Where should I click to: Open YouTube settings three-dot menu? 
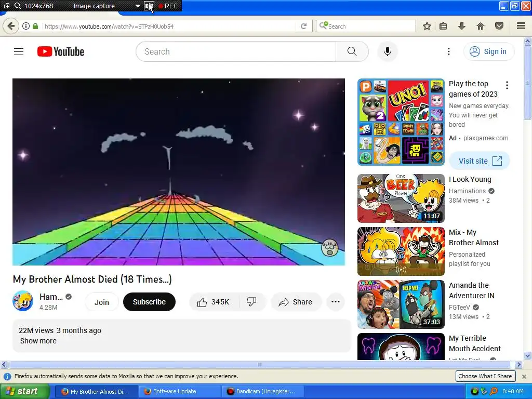tap(449, 51)
